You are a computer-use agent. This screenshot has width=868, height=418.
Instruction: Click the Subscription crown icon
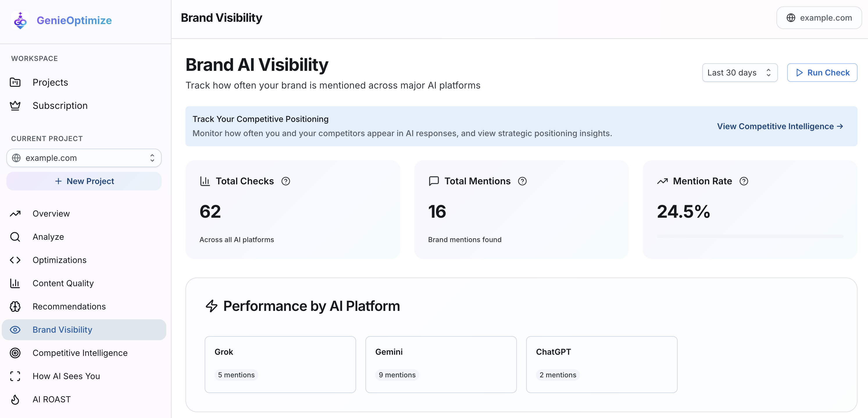tap(15, 106)
